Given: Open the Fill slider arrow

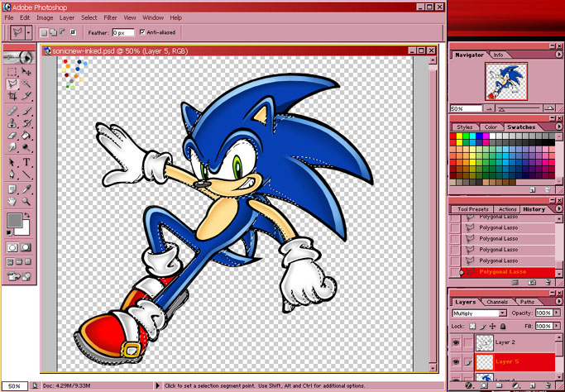Looking at the screenshot, I should pyautogui.click(x=555, y=326).
